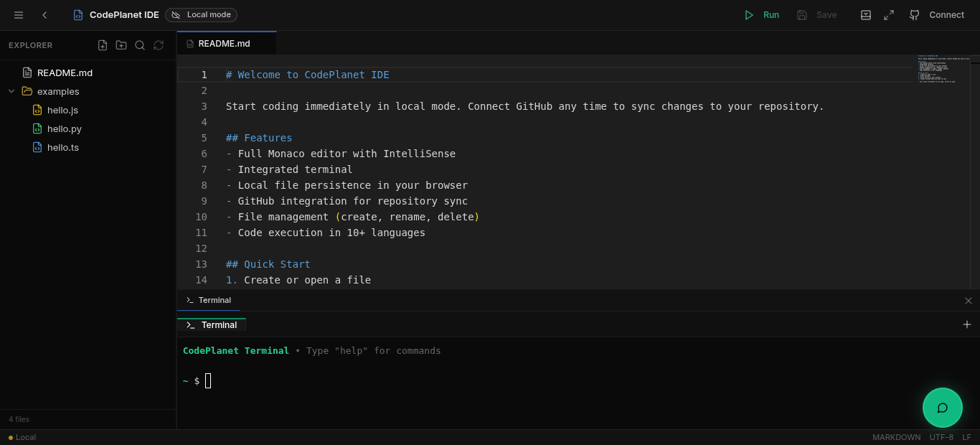The height and width of the screenshot is (445, 980).
Task: Create a new file in Explorer
Action: point(103,45)
